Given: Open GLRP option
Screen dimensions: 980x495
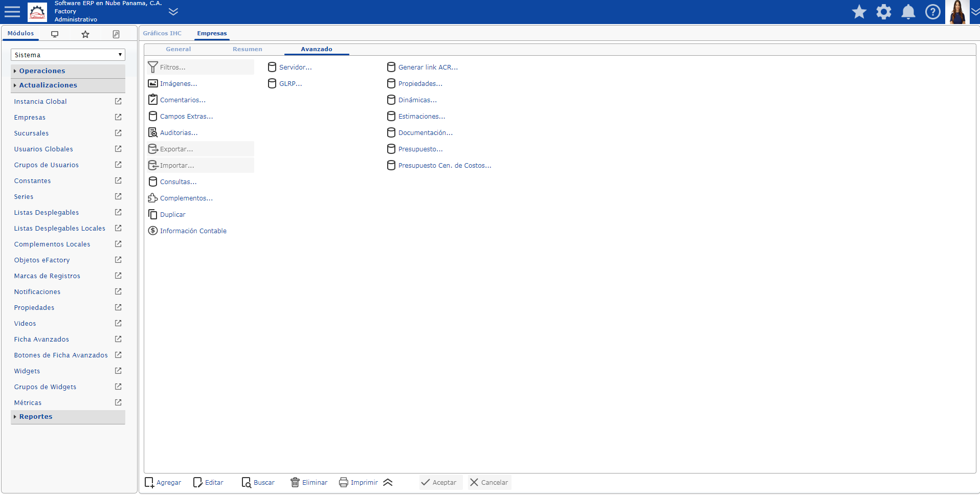Looking at the screenshot, I should pyautogui.click(x=285, y=83).
